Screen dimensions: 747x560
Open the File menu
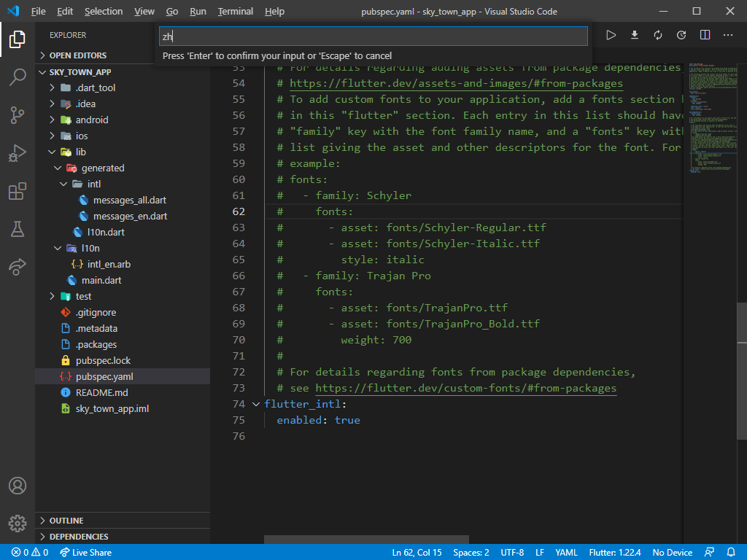(38, 12)
